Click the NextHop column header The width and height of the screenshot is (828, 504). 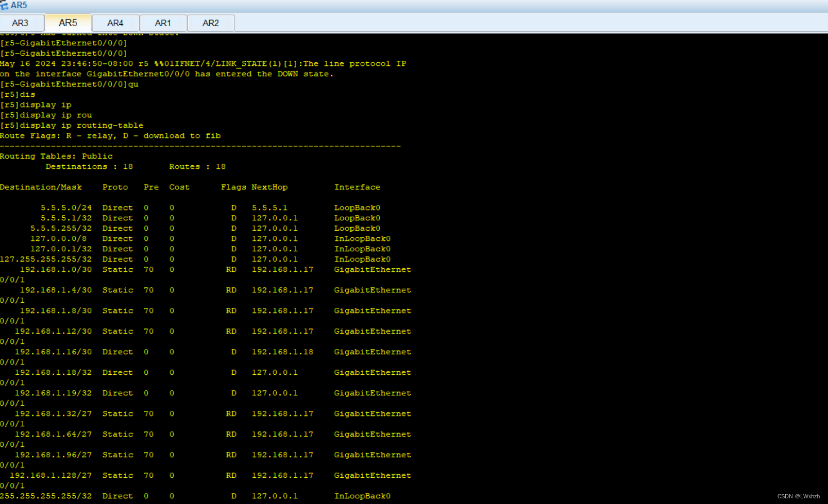pyautogui.click(x=269, y=187)
